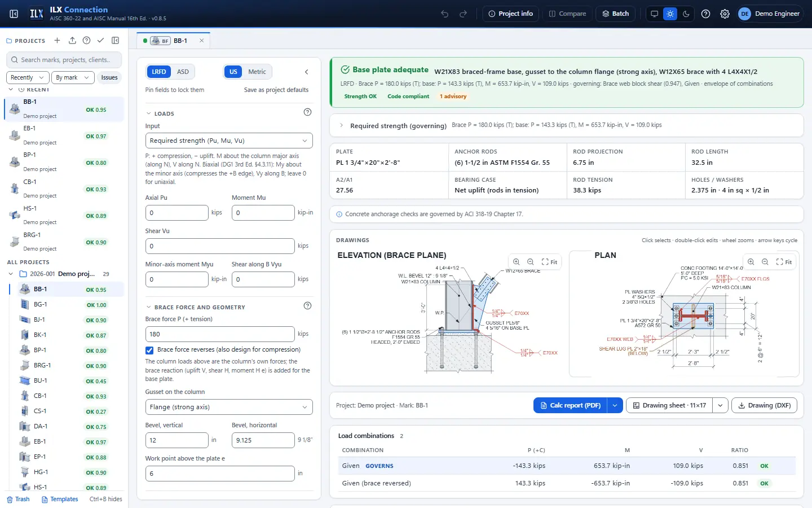Screen dimensions: 812x508
Task: Open the settings gear in the top bar
Action: coord(725,14)
